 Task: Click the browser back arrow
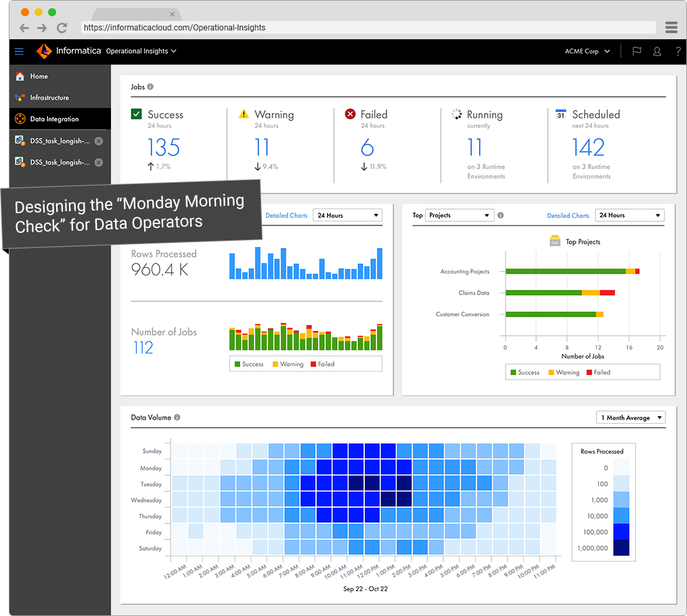24,28
